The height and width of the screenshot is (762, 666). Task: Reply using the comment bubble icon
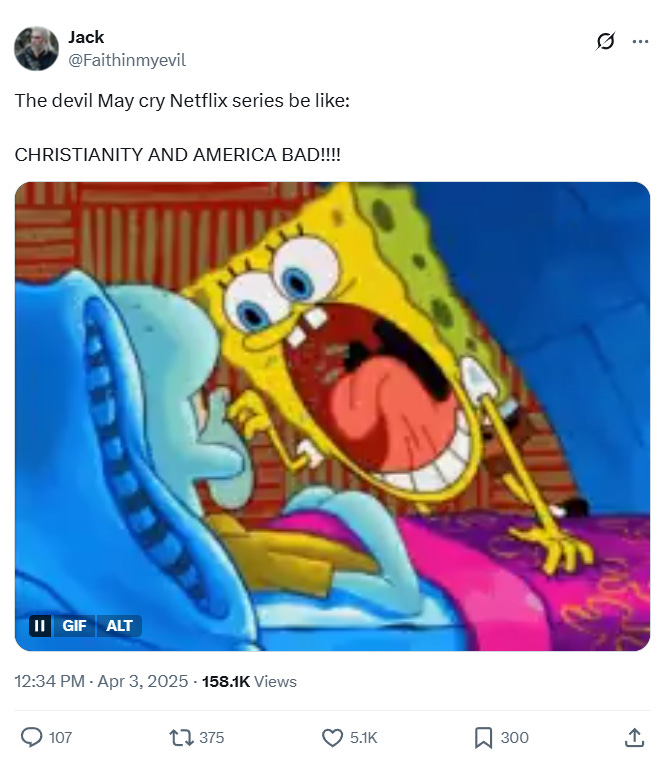32,737
